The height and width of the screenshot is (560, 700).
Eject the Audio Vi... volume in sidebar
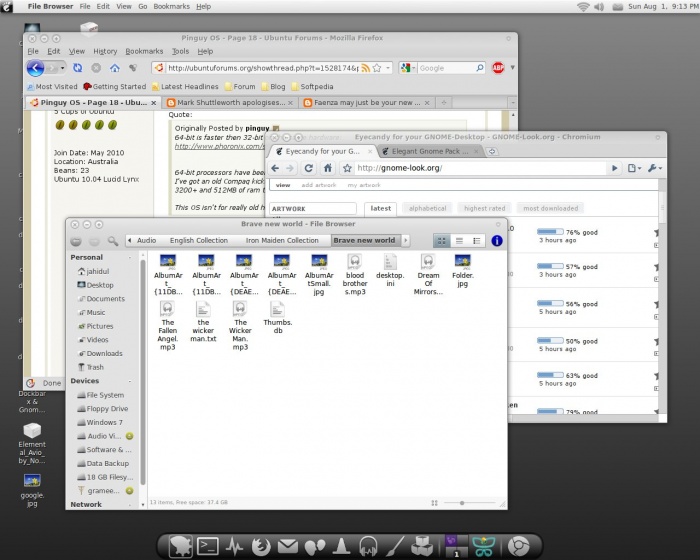(130, 436)
